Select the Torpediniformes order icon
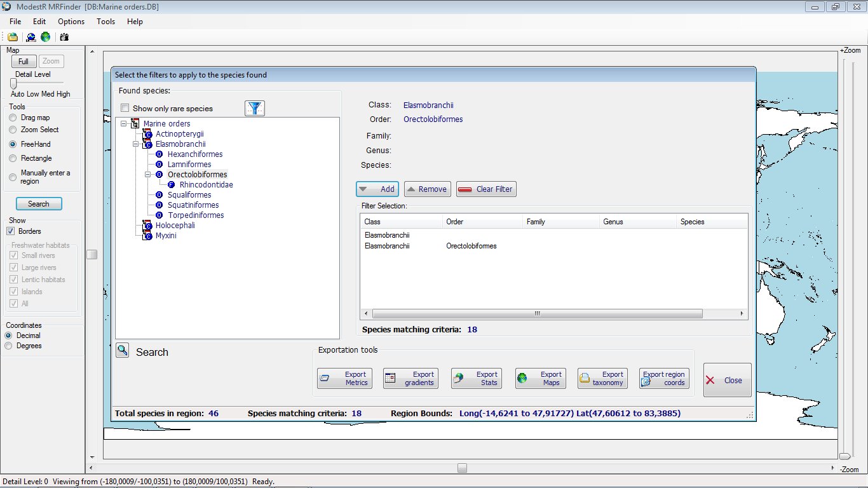This screenshot has width=868, height=488. 159,215
